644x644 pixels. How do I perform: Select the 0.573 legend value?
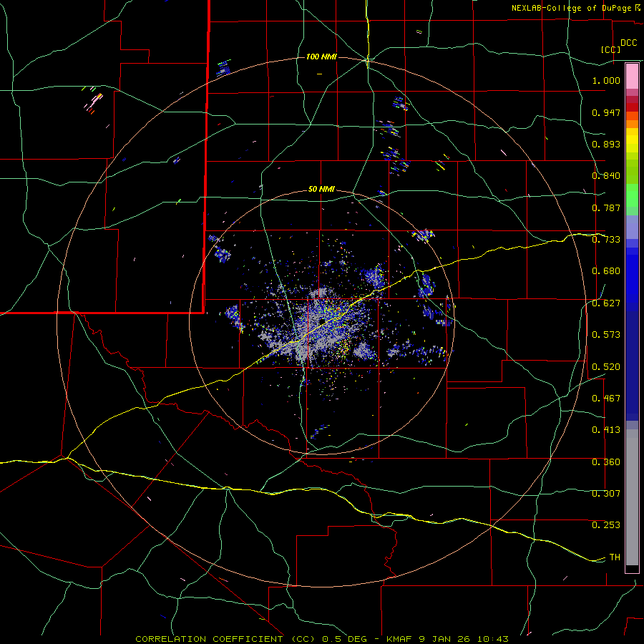point(606,335)
